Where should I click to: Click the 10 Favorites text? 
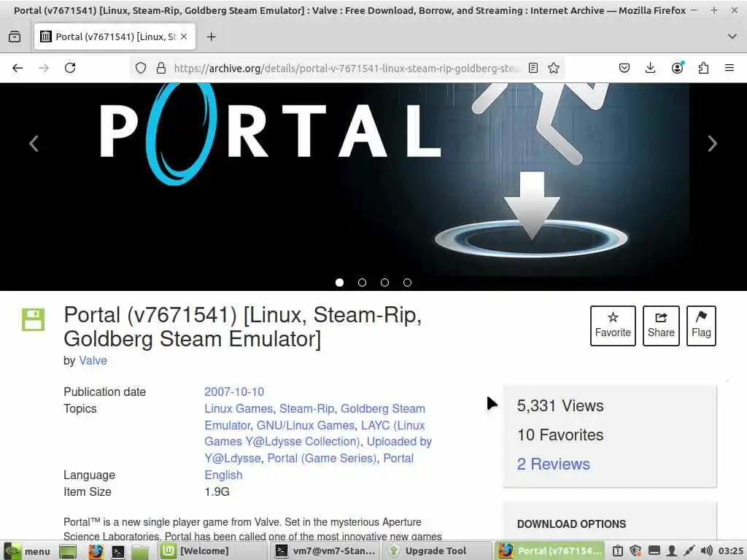click(x=560, y=435)
